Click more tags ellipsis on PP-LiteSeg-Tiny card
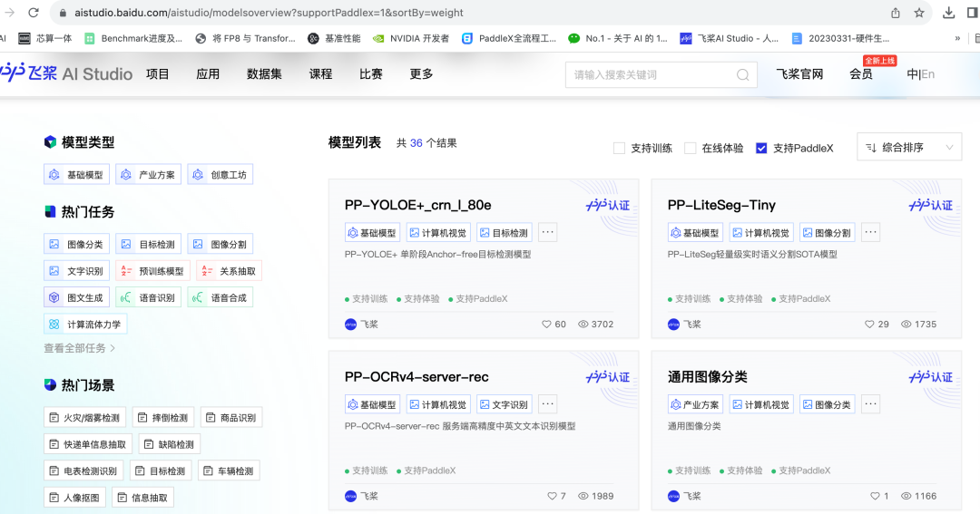 pos(870,232)
